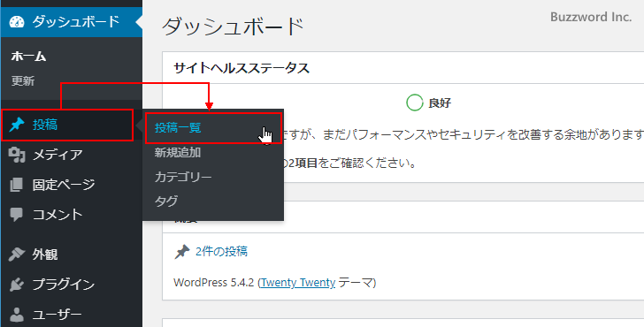Choose カテゴリー from the flyout
Viewport: 644px width, 327px height.
pyautogui.click(x=183, y=177)
